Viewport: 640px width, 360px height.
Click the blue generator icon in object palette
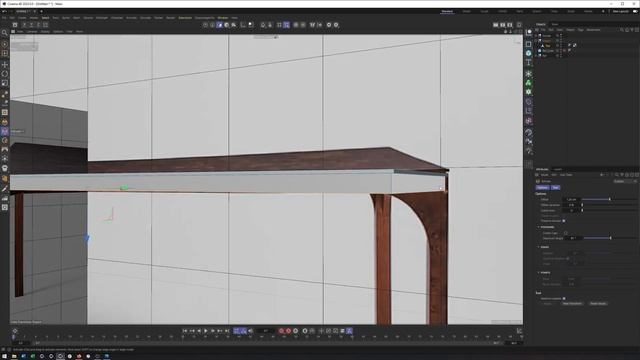[x=529, y=53]
